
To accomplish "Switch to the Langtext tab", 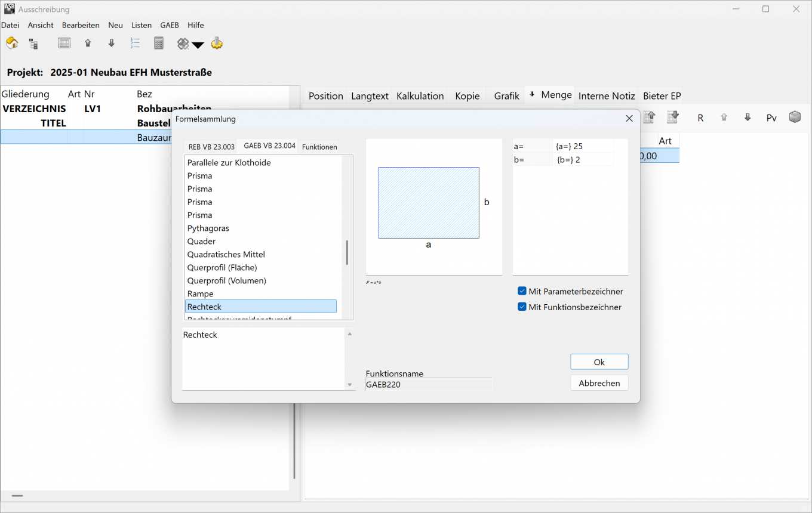I will tap(370, 96).
